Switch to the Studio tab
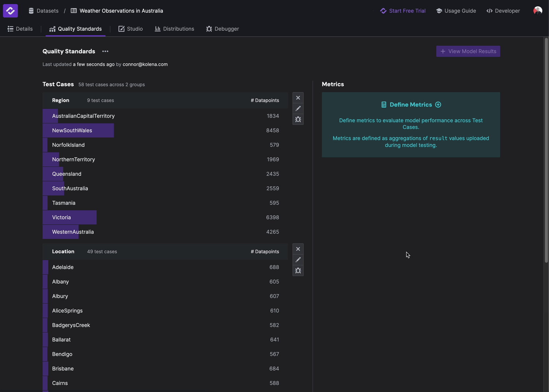 (131, 29)
